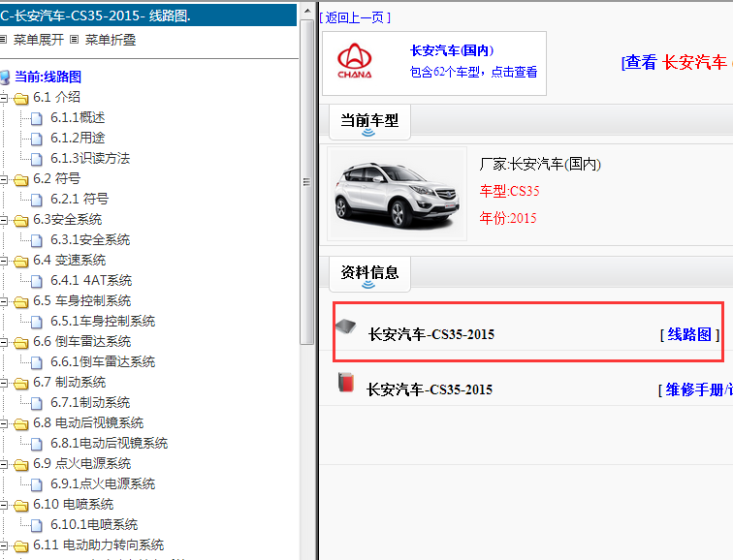The width and height of the screenshot is (733, 560).
Task: Click 菜单展开 to expand all menus
Action: coord(39,40)
